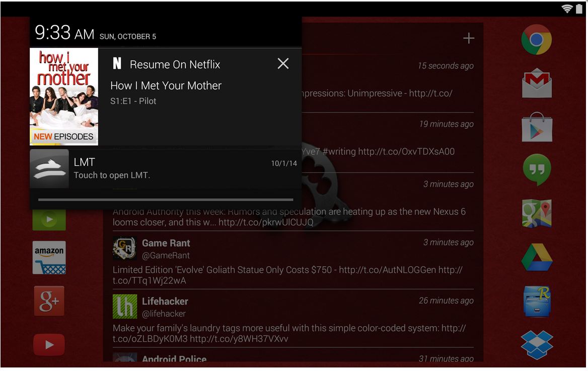Tap How I Met Your Mother poster
This screenshot has height=372, width=588.
(64, 96)
